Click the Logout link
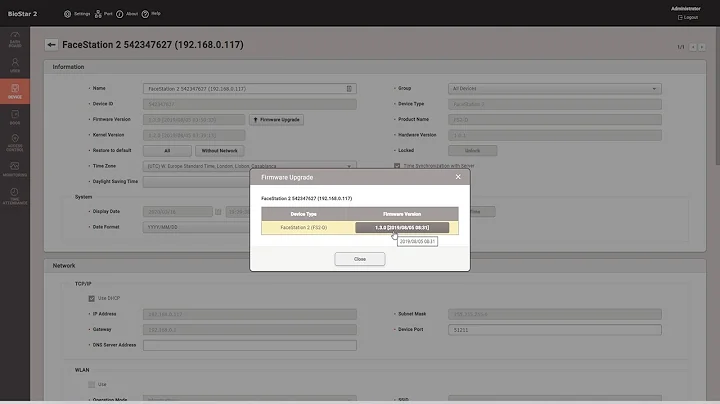The image size is (720, 404). click(688, 17)
